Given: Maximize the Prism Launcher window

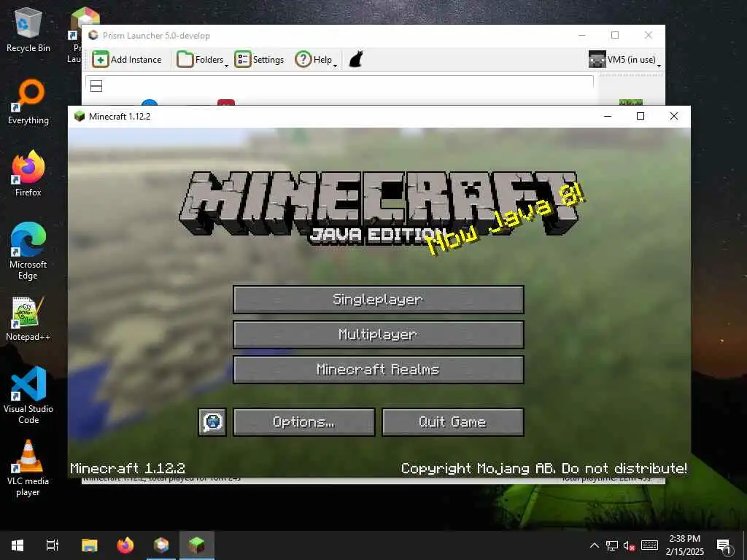Looking at the screenshot, I should 615,35.
